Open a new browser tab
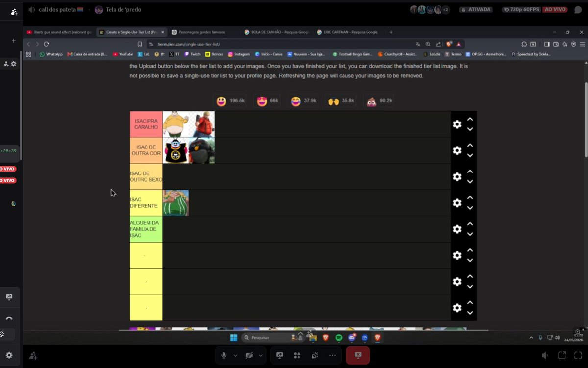The height and width of the screenshot is (368, 588). 391,32
